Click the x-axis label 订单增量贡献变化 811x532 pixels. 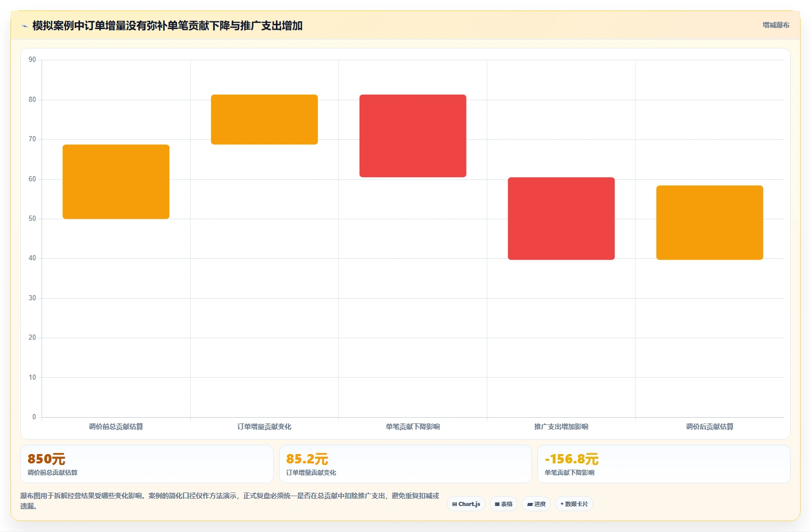pos(264,427)
